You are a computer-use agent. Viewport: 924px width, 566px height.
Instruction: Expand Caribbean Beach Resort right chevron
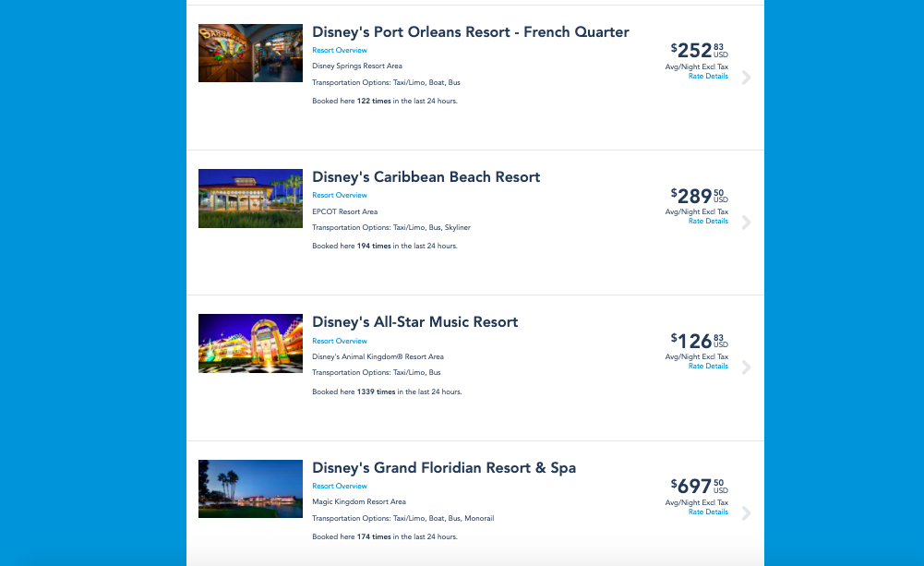point(746,223)
